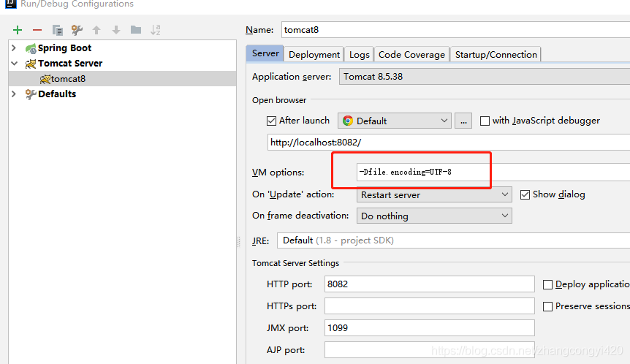Click the tomcat8 configuration icon
This screenshot has width=630, height=364.
(45, 79)
